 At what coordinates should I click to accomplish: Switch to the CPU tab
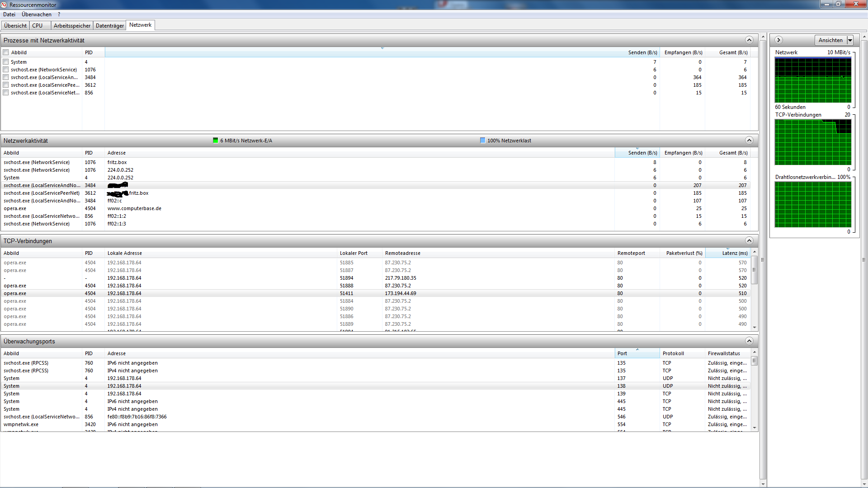(38, 26)
